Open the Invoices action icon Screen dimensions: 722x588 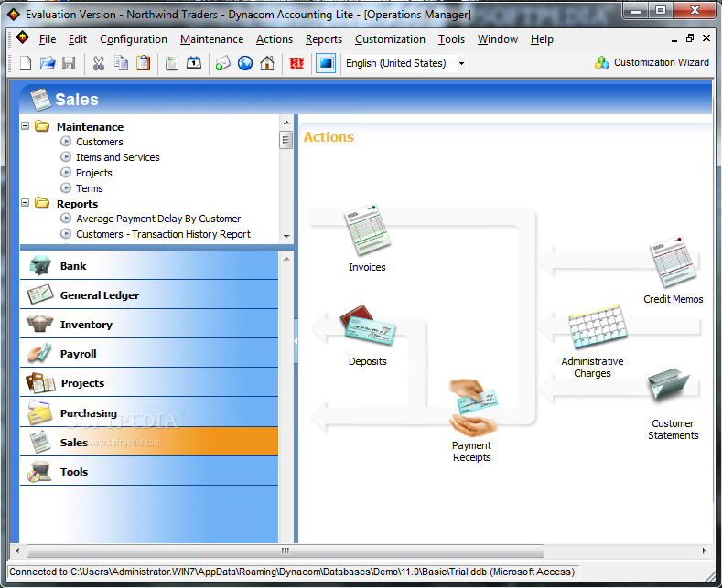click(367, 230)
